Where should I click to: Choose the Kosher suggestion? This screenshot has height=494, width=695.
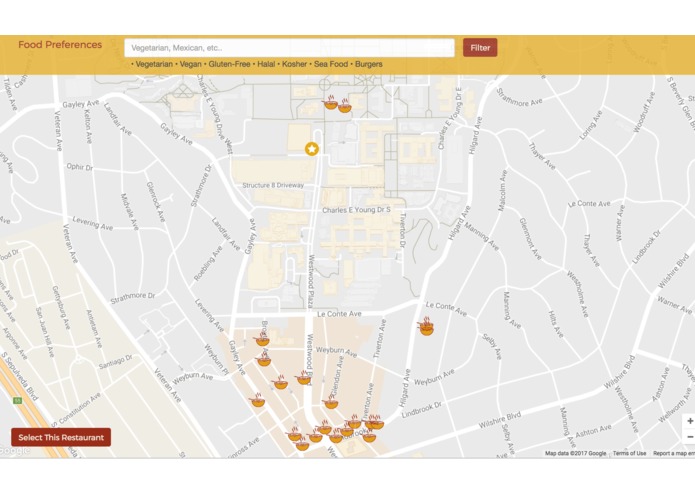(x=294, y=64)
